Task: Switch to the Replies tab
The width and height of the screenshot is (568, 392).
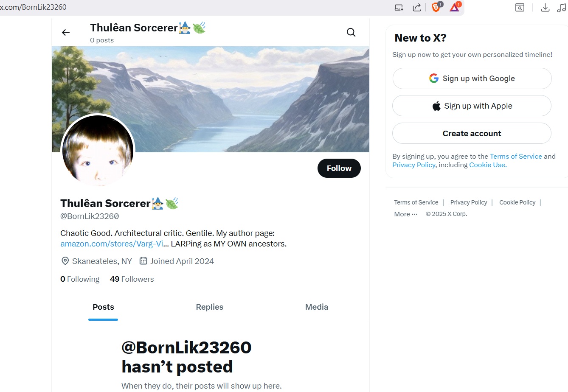Action: 210,307
